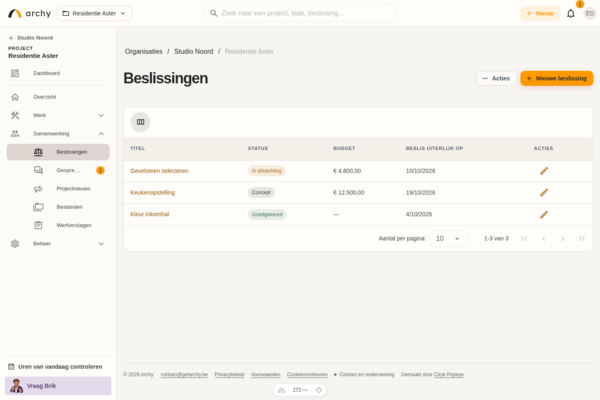This screenshot has height=400, width=600.
Task: Click the Bestanden folder icon
Action: 38,207
